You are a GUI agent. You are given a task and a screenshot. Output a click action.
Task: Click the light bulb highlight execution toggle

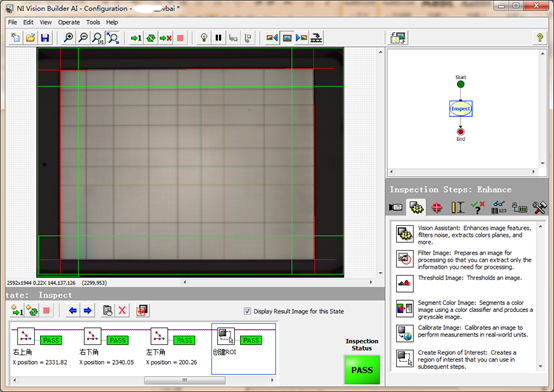pos(204,38)
